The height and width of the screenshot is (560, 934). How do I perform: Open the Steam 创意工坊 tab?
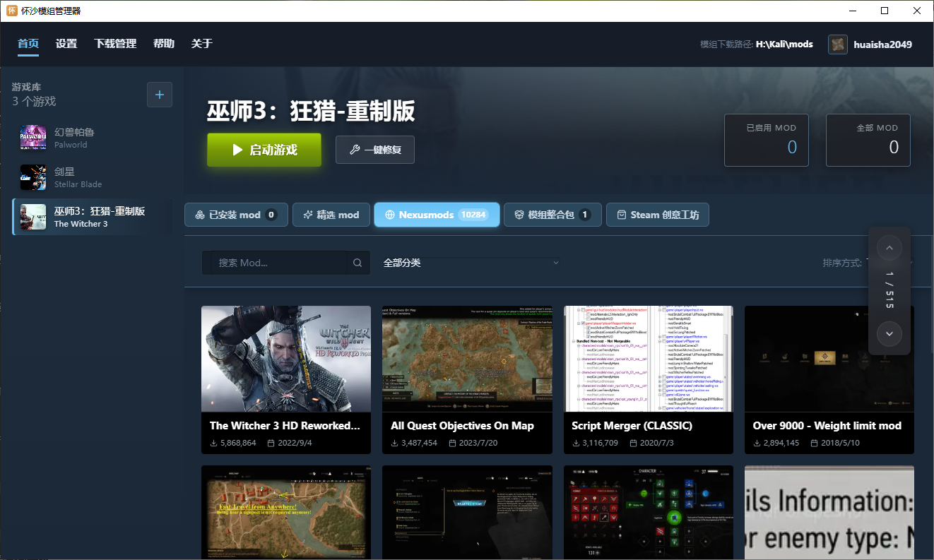(x=658, y=215)
